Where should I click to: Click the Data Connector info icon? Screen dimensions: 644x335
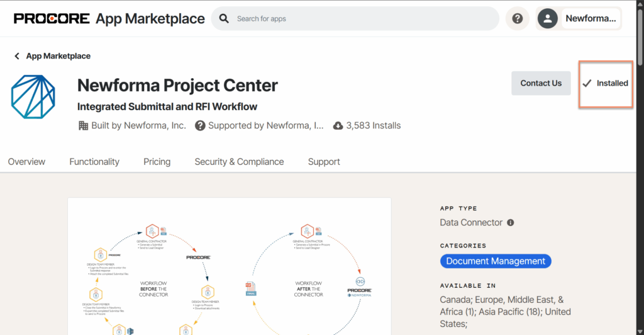coord(511,222)
